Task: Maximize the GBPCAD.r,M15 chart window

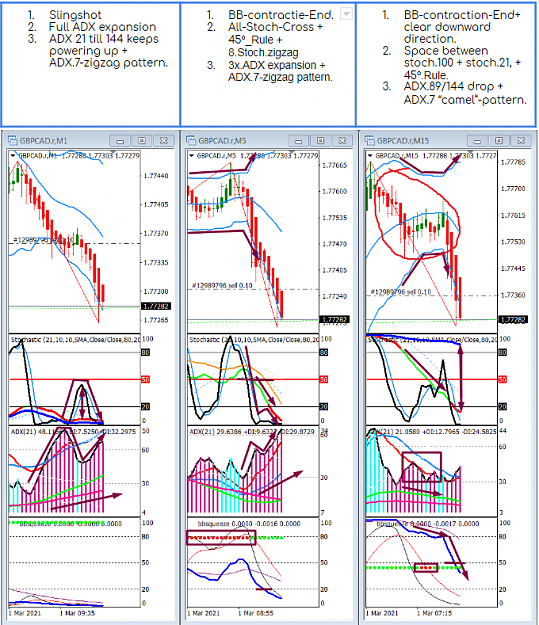Action: coord(499,141)
